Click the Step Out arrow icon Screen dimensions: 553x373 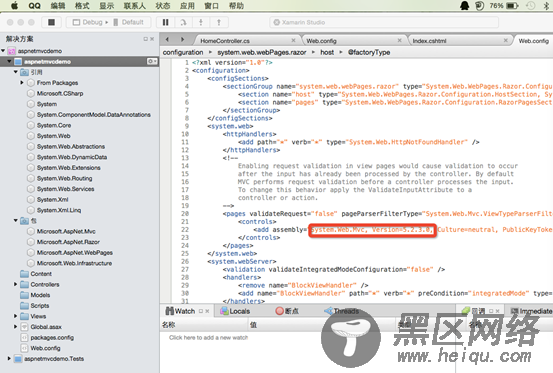[x=219, y=22]
